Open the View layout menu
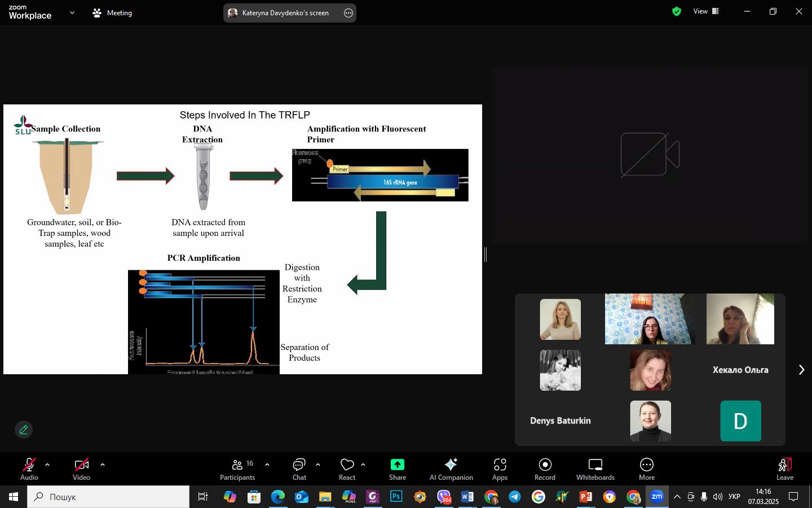Screen dimensions: 812x508 [x=706, y=11]
